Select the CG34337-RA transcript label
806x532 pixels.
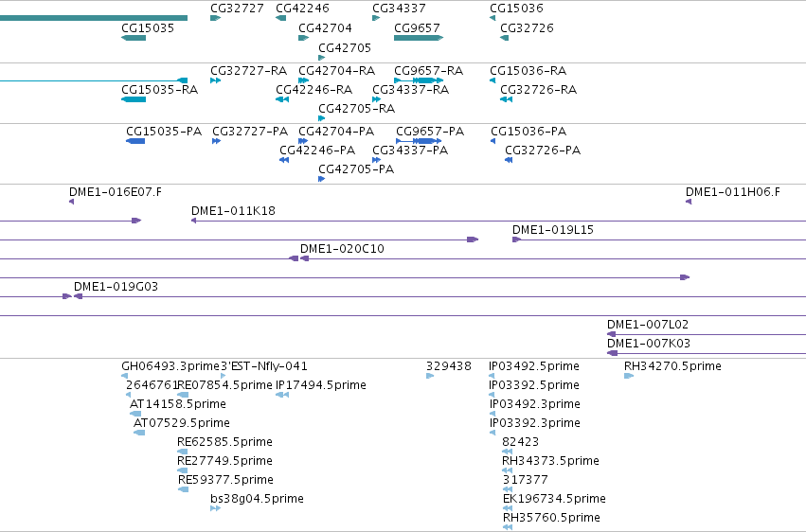pos(411,89)
